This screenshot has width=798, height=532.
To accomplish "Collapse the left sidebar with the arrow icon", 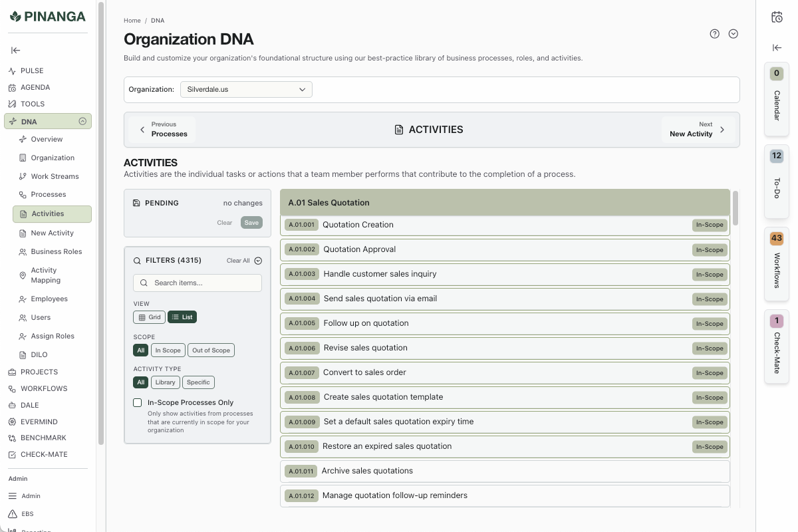I will [x=15, y=50].
